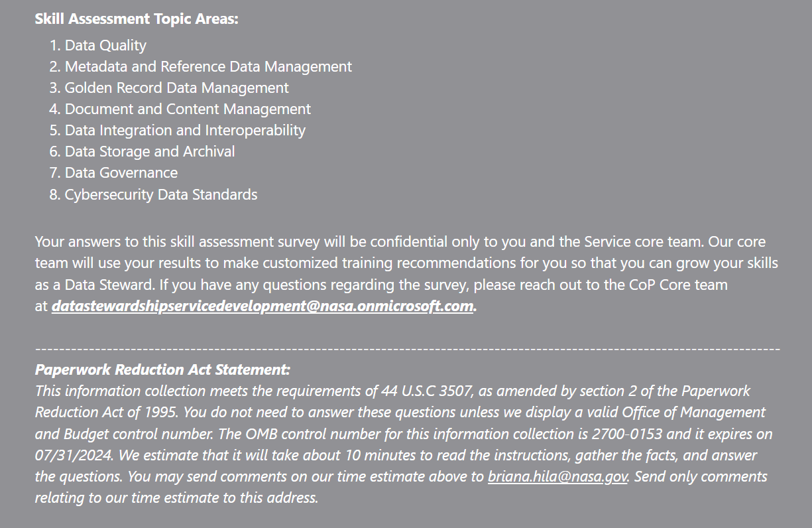
Task: Click Data Storage and Archival item
Action: point(150,152)
